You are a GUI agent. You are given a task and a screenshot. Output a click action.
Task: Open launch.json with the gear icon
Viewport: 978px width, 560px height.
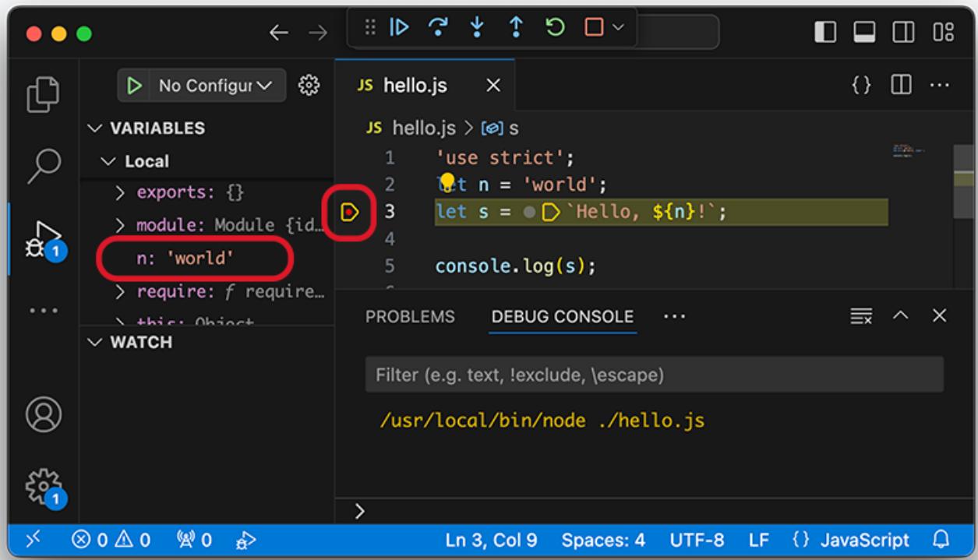(x=310, y=85)
